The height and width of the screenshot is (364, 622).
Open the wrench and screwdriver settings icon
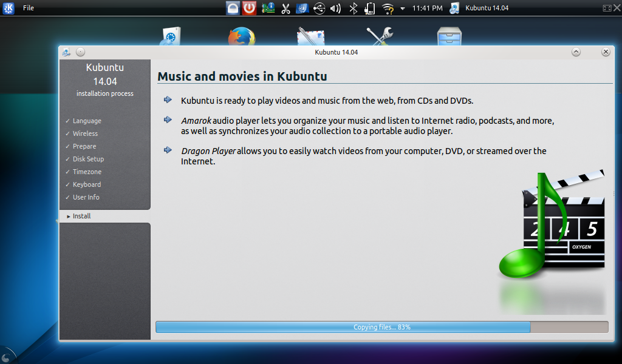point(380,36)
